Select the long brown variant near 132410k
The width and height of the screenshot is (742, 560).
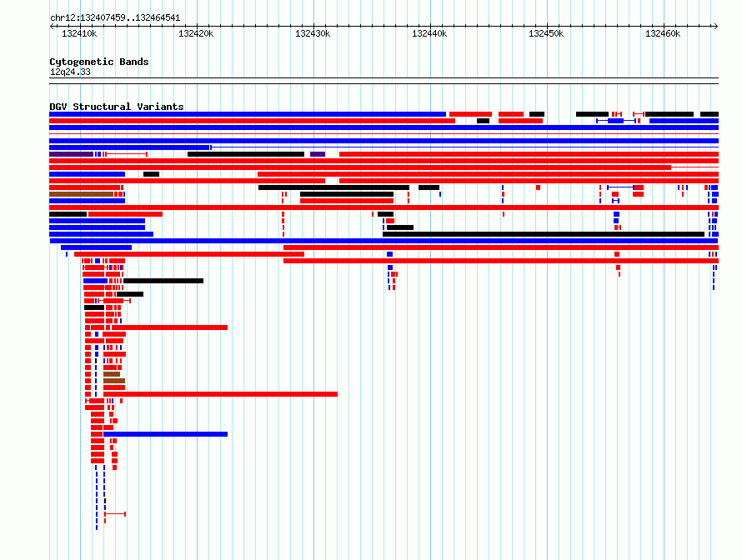pyautogui.click(x=82, y=194)
